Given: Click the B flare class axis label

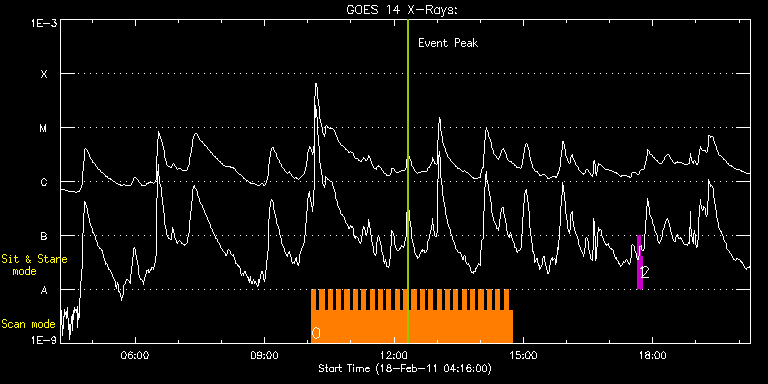Looking at the screenshot, I should (x=44, y=236).
